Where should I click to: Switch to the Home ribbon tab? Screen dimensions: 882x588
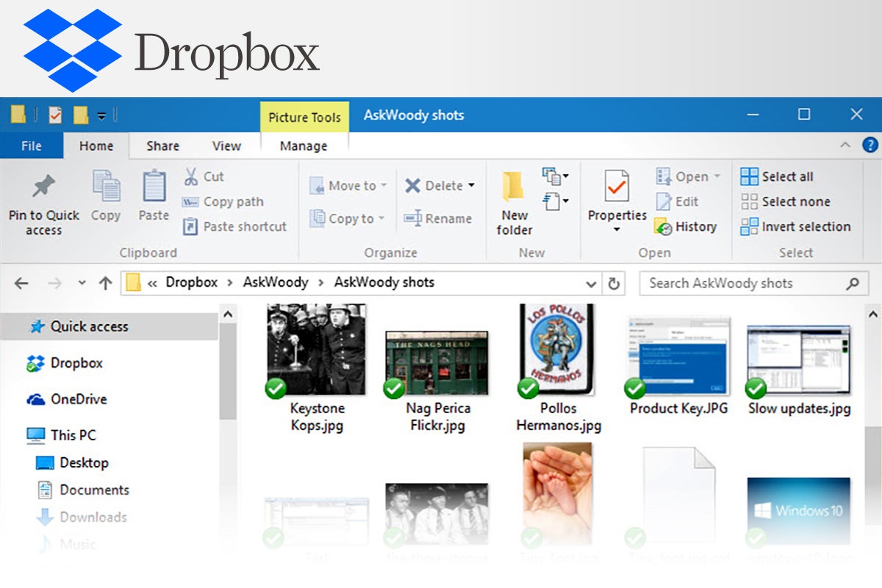(x=96, y=146)
